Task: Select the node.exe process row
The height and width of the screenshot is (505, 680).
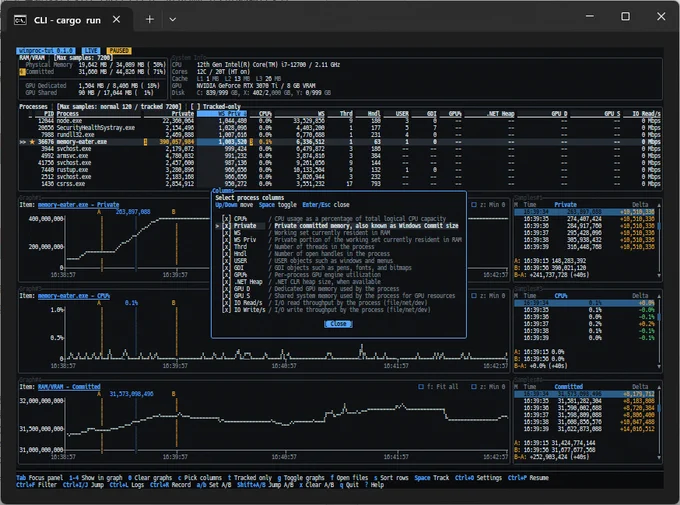Action: pos(340,121)
